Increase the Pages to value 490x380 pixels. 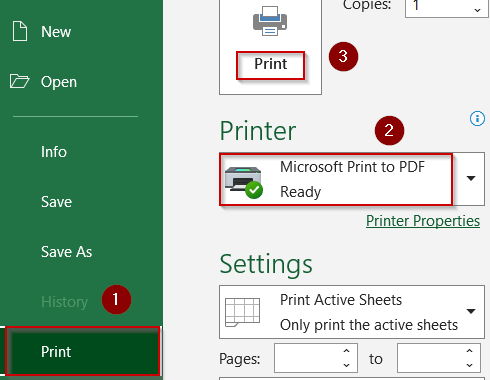point(469,351)
